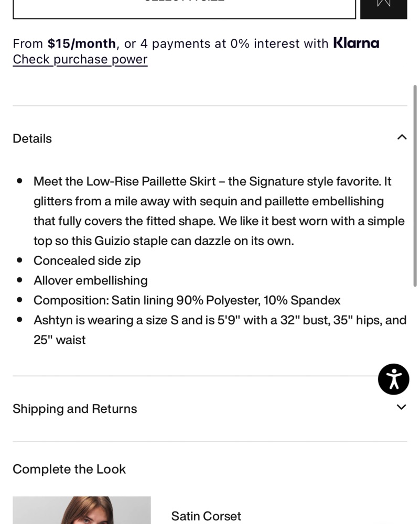This screenshot has height=524, width=420.
Task: Click the Details section header label
Action: click(33, 139)
